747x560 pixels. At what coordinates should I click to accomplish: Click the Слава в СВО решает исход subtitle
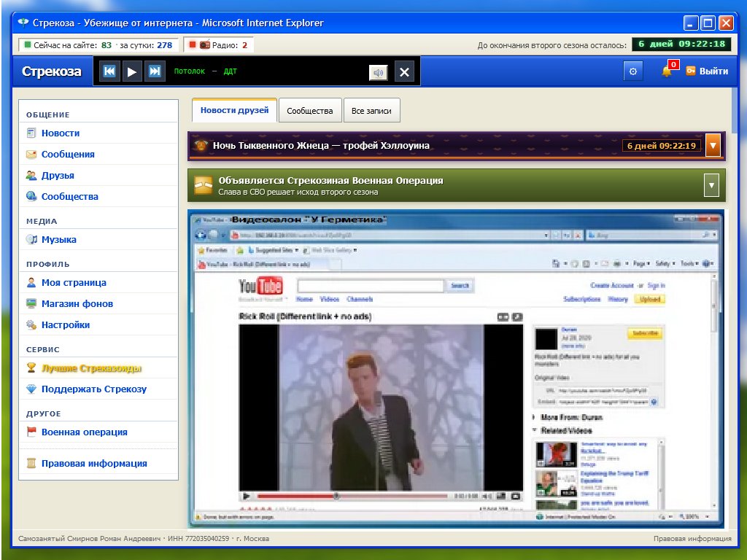(x=298, y=192)
